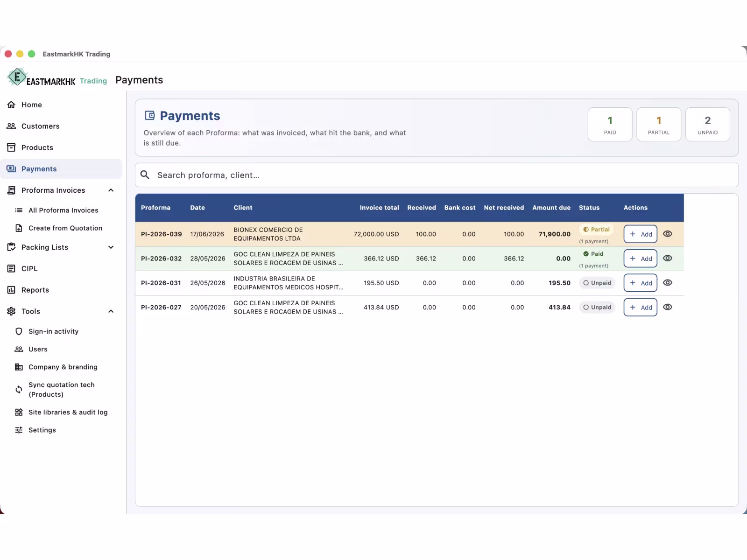The width and height of the screenshot is (747, 560).
Task: Click the Site libraries widgets icon
Action: (x=19, y=412)
